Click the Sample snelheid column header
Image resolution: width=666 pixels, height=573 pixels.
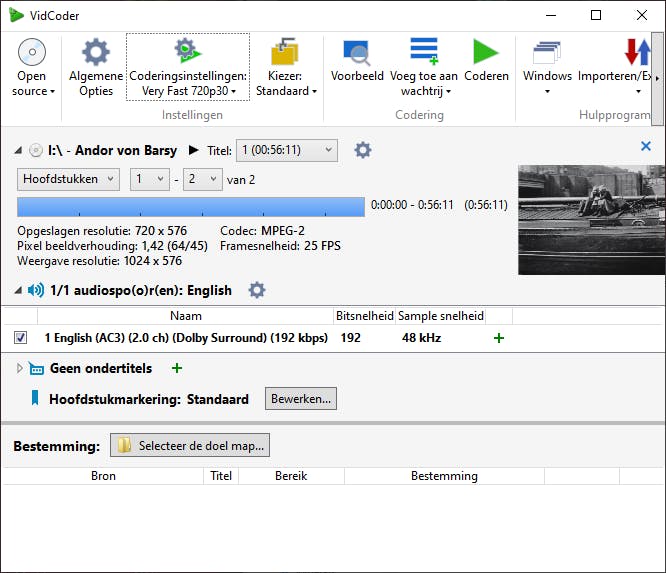coord(441,316)
